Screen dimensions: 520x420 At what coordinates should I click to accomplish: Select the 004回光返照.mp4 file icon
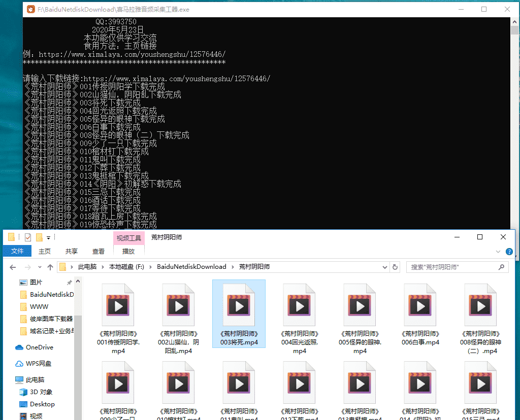tap(299, 305)
